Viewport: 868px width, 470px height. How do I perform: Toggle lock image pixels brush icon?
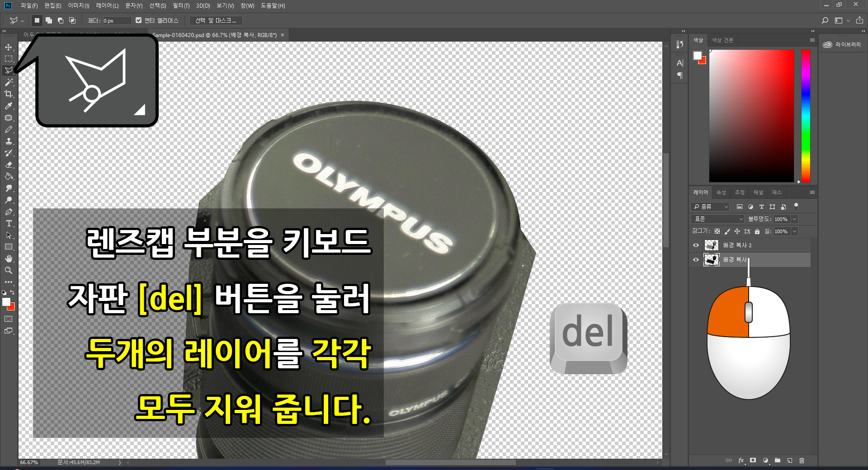click(727, 231)
